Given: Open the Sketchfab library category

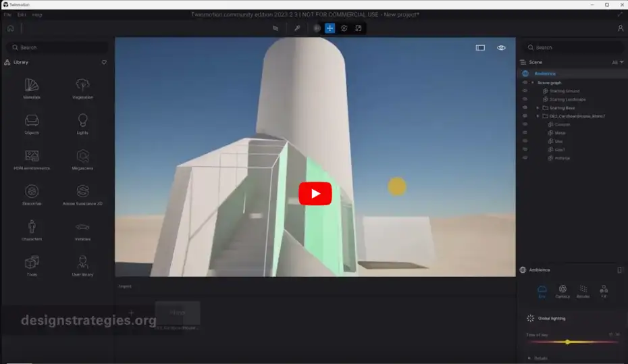Looking at the screenshot, I should point(32,195).
